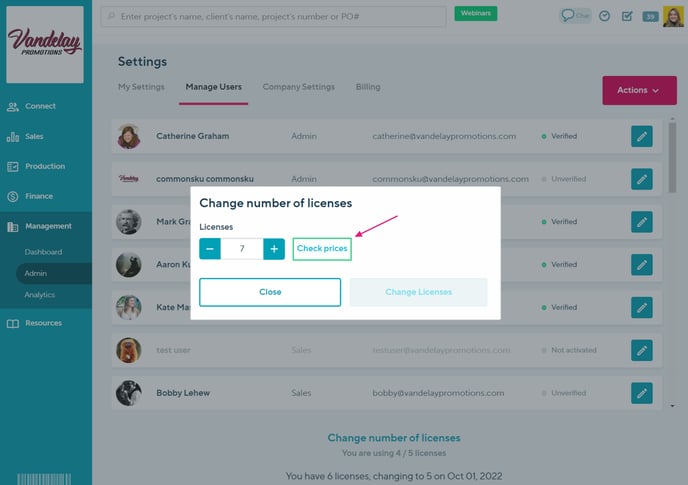Close the change licenses dialog
This screenshot has height=485, width=688.
270,292
